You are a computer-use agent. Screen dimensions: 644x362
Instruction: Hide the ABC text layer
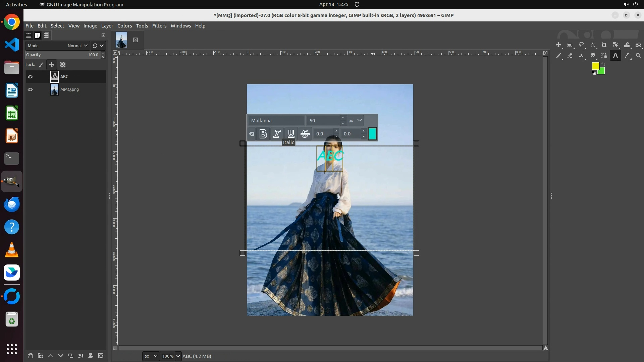pyautogui.click(x=30, y=77)
